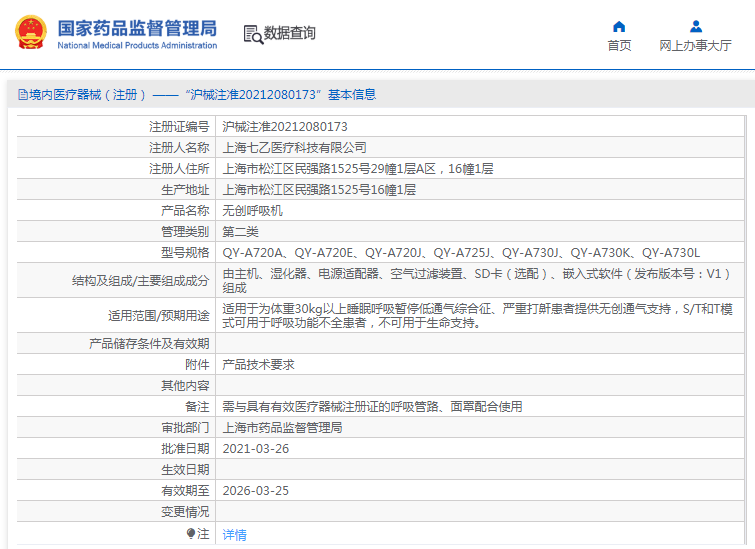Click the document icon before 境内医疗器械
The image size is (755, 549).
[x=22, y=95]
